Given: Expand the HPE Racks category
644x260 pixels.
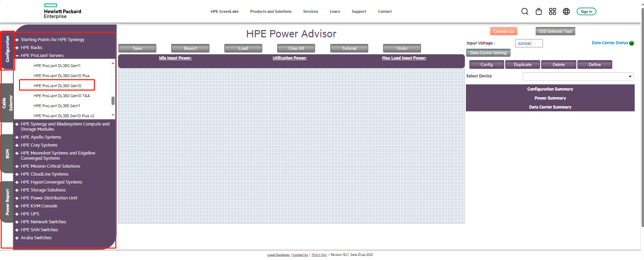Looking at the screenshot, I should [x=17, y=48].
